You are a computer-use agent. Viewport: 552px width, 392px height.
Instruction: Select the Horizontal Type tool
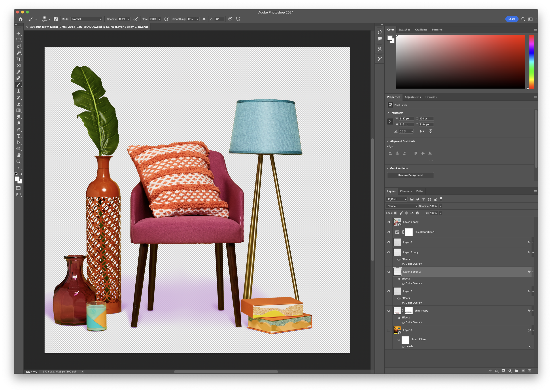18,136
